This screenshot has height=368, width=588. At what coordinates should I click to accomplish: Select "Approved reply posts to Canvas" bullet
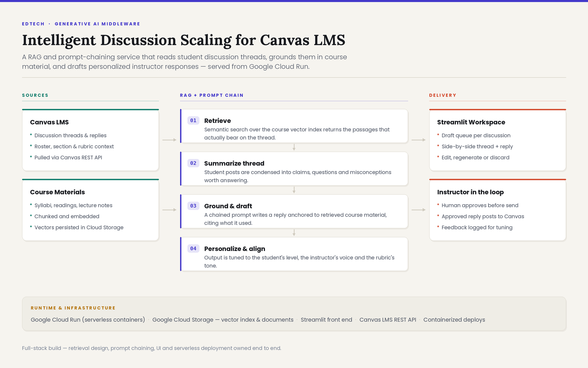coord(483,216)
